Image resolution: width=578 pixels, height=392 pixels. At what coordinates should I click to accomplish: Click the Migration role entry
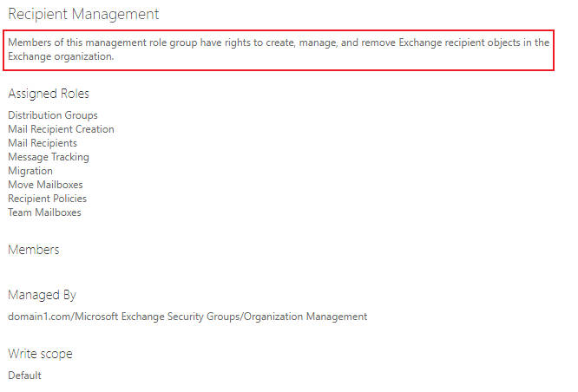pos(30,171)
